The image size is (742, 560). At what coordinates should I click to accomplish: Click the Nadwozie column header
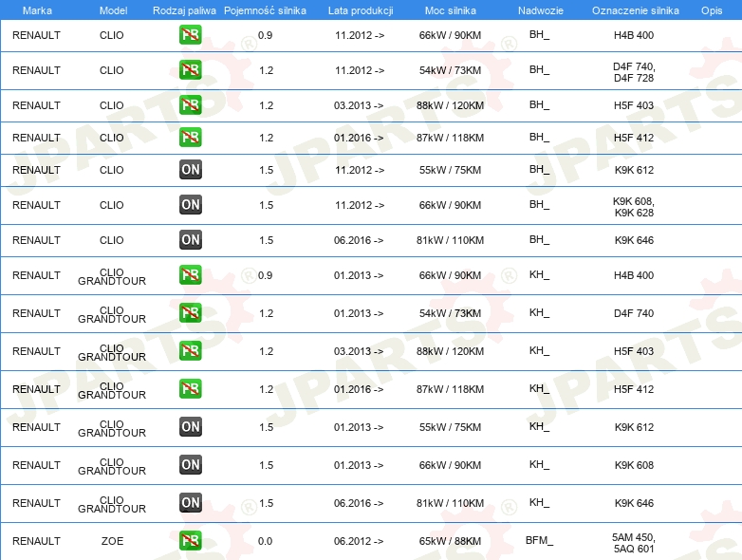(541, 10)
